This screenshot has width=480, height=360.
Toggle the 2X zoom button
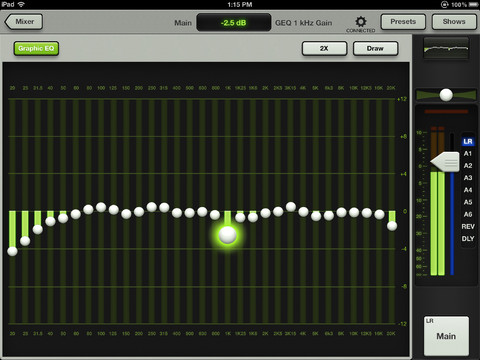tap(324, 48)
